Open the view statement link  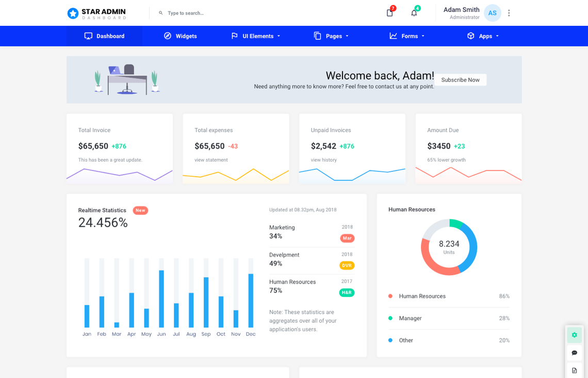(x=211, y=160)
